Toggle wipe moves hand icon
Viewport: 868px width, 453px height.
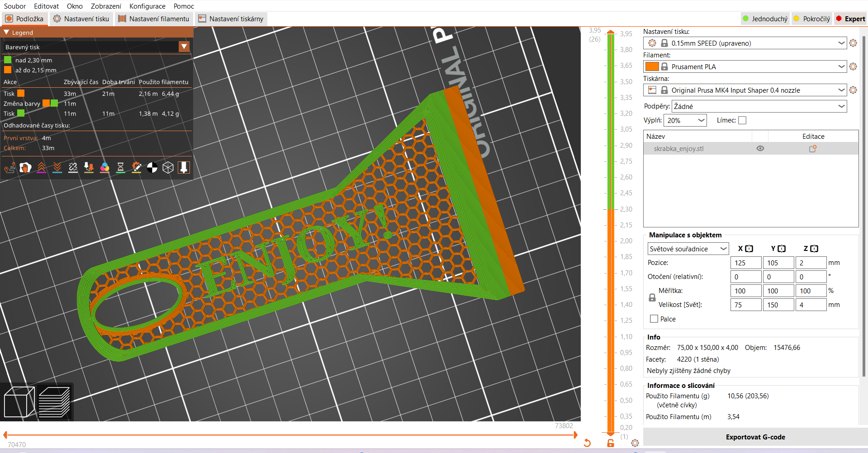tap(25, 168)
